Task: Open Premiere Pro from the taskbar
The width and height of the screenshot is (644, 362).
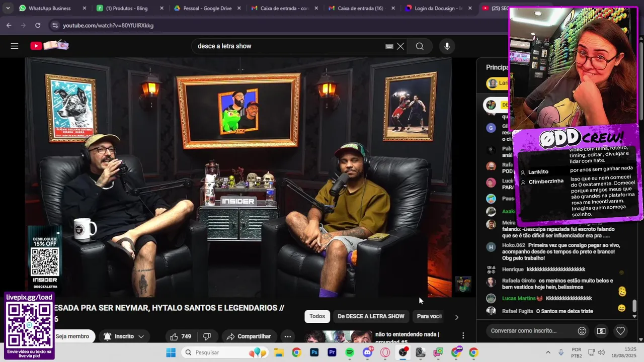Action: [x=332, y=352]
